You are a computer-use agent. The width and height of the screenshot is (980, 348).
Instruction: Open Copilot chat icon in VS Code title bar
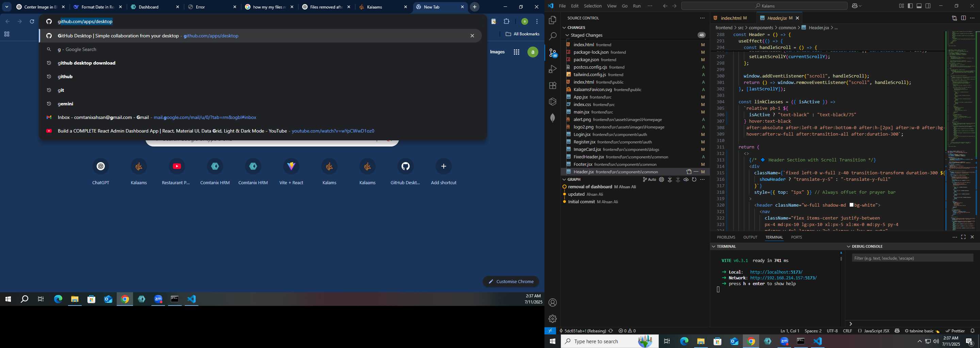coord(855,6)
